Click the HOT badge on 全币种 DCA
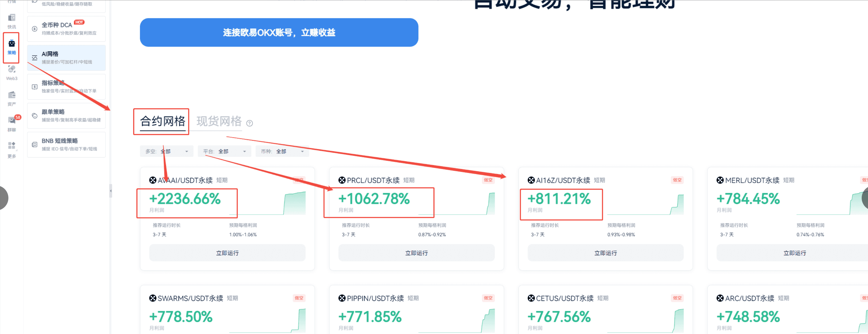The height and width of the screenshot is (334, 868). [79, 22]
